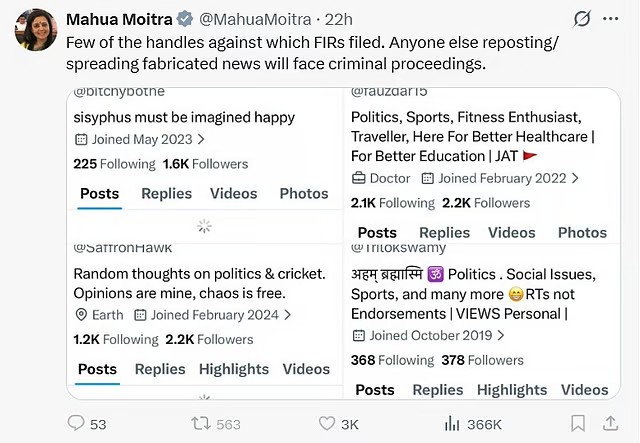Repost this tweet via retweet icon
Viewport: 640px width, 443px height.
[x=201, y=424]
